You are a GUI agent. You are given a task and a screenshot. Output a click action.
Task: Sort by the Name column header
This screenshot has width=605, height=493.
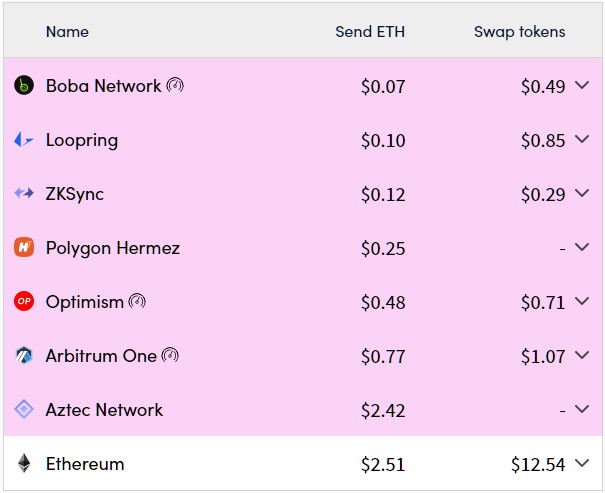[67, 32]
